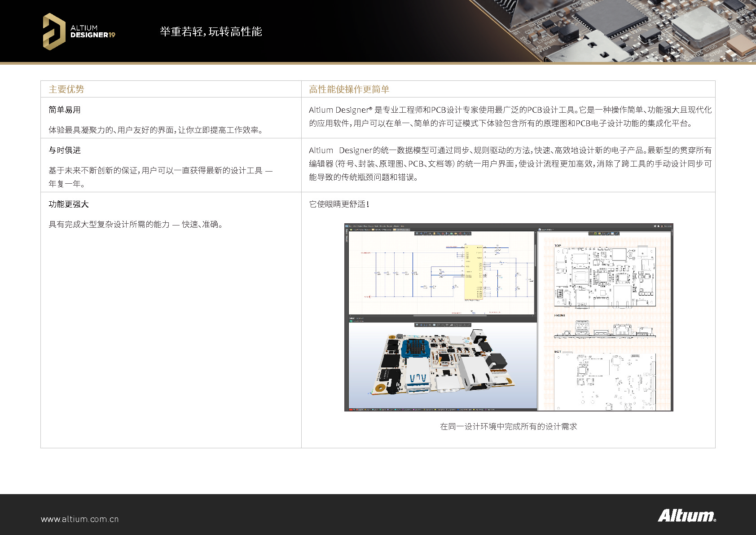
Task: Toggle the Multilayer entry in the layer color bar
Action: [x=486, y=410]
